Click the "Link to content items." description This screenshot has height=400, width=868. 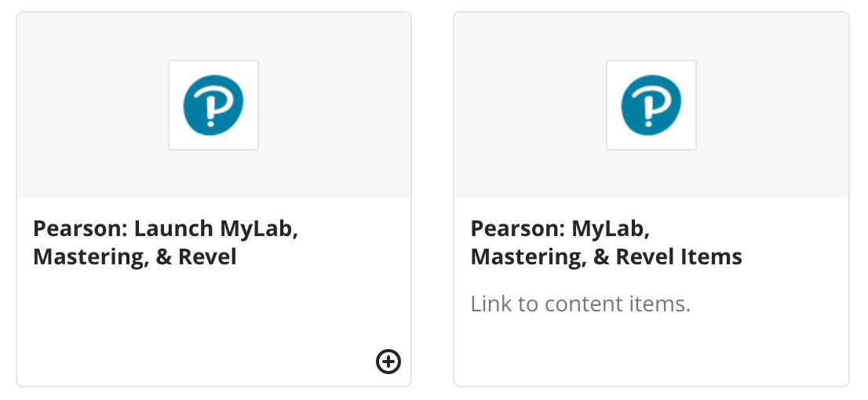coord(580,304)
